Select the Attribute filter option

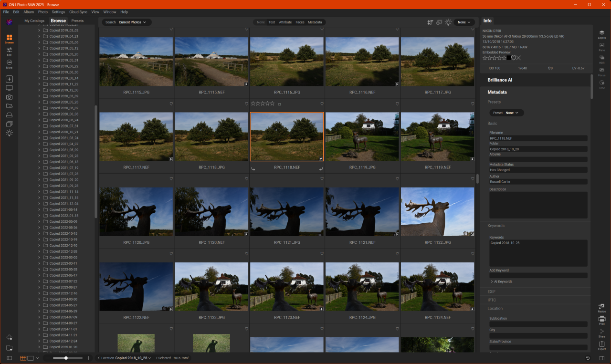(285, 22)
